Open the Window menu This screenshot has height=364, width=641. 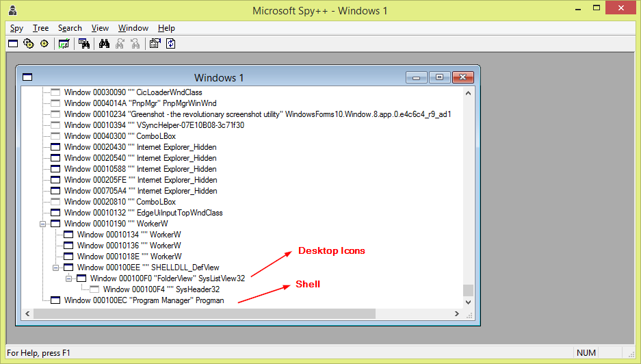[x=133, y=28]
